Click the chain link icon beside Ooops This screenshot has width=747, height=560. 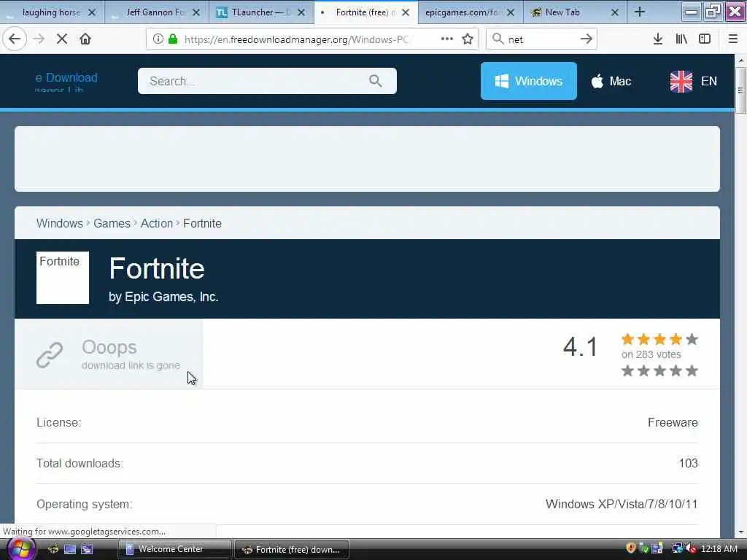[50, 355]
